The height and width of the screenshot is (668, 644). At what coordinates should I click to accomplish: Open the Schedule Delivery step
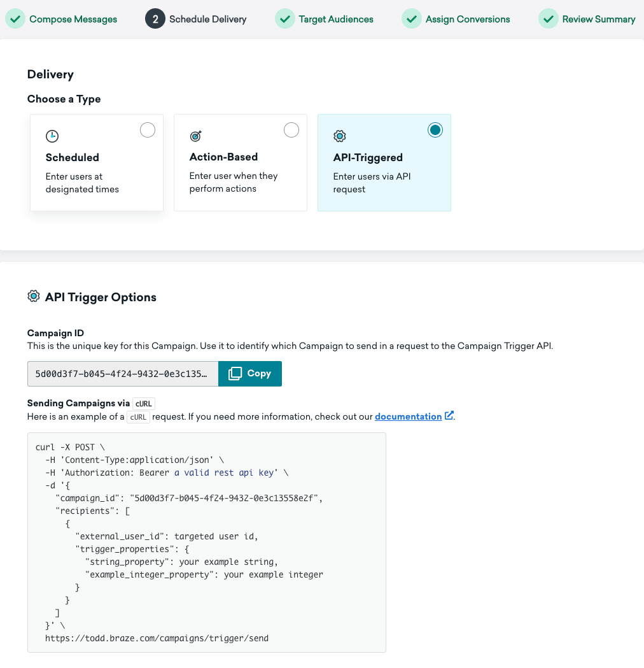(x=207, y=19)
